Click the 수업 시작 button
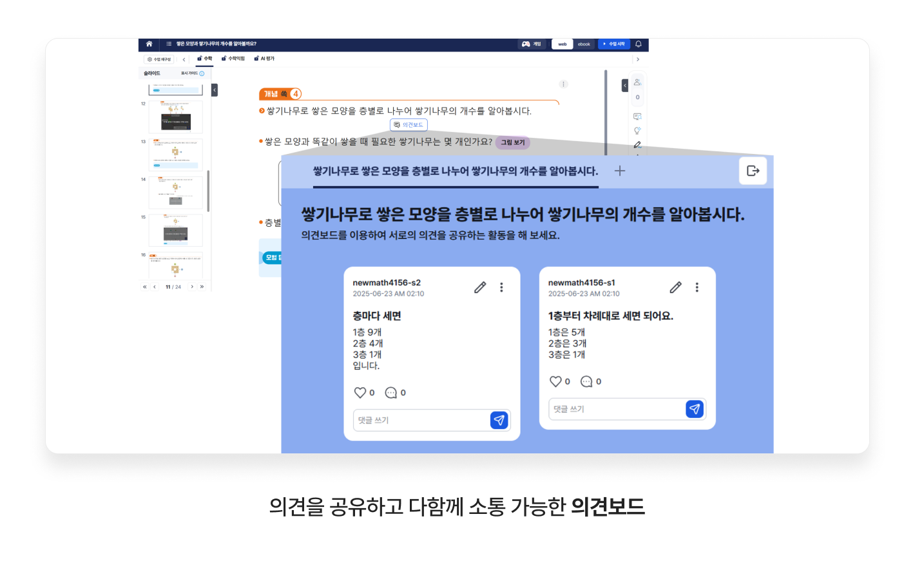The image size is (915, 588). 614,44
